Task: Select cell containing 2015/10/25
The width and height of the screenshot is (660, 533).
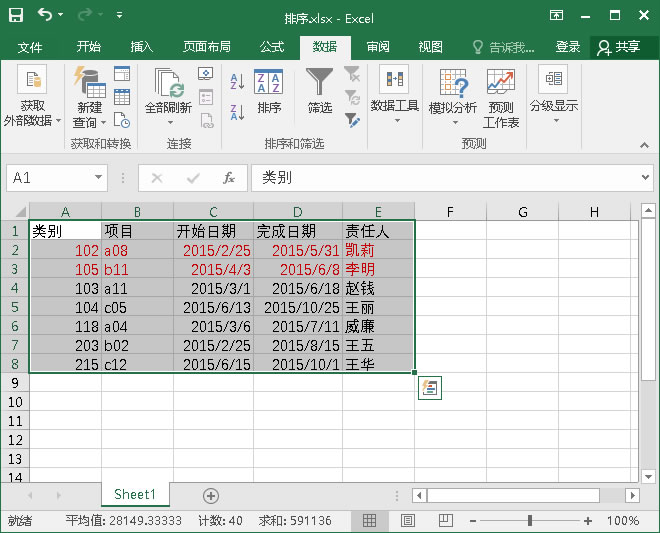Action: [x=298, y=307]
